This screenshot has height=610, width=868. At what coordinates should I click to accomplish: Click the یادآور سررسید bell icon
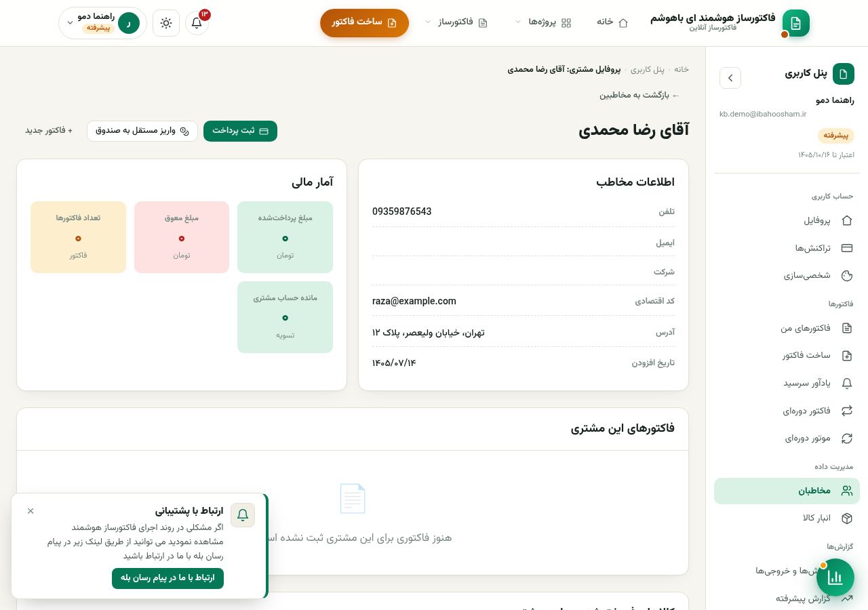[x=847, y=384]
